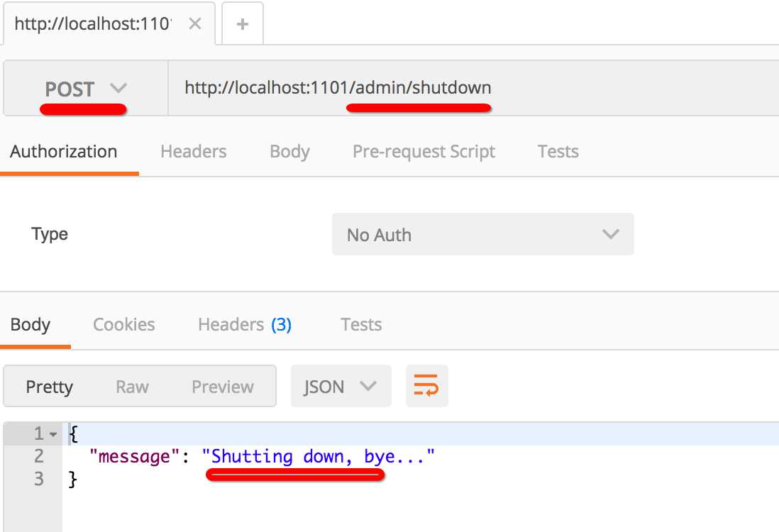Show the response Cookies tab

point(124,325)
